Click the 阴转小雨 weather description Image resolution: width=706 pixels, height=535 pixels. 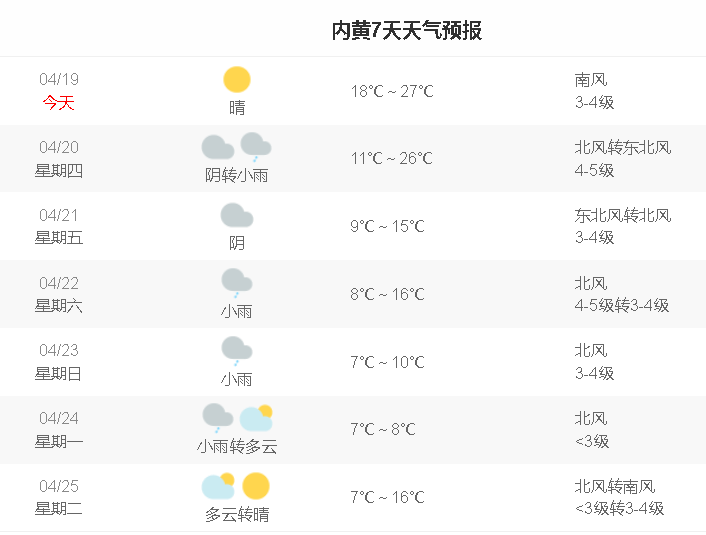(237, 176)
